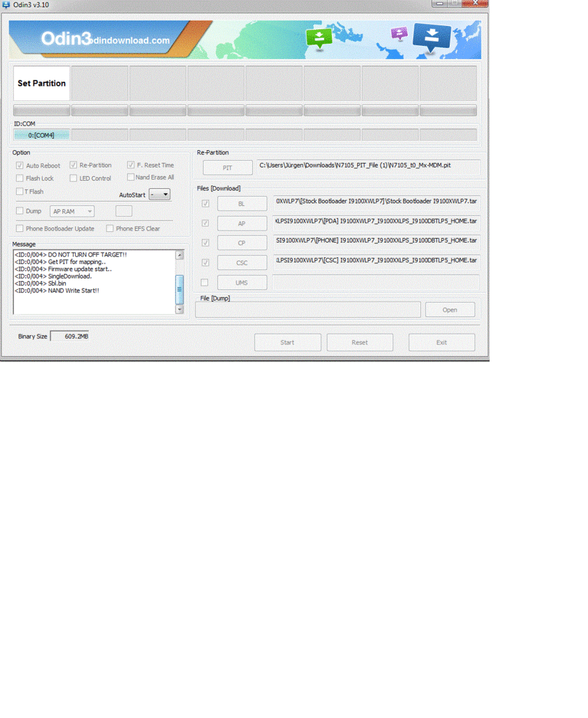
Task: Click the Set Partition status box
Action: pyautogui.click(x=42, y=83)
